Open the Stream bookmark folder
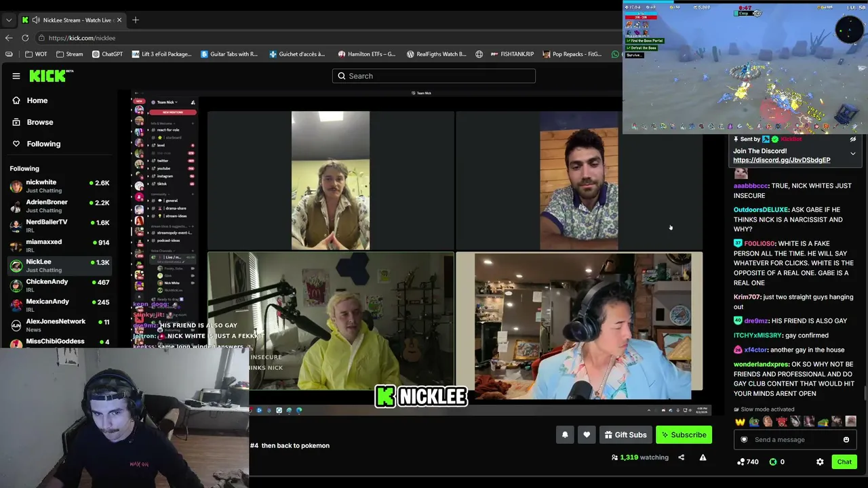The width and height of the screenshot is (868, 488). pos(70,54)
